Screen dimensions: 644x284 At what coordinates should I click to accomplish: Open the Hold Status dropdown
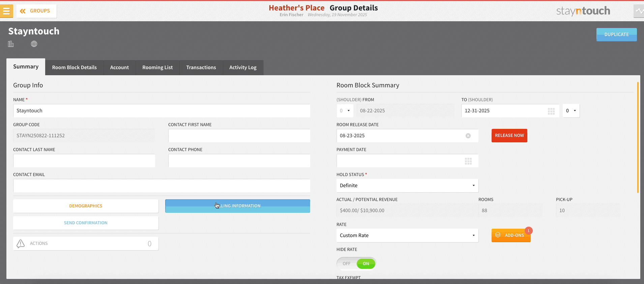[x=407, y=186]
